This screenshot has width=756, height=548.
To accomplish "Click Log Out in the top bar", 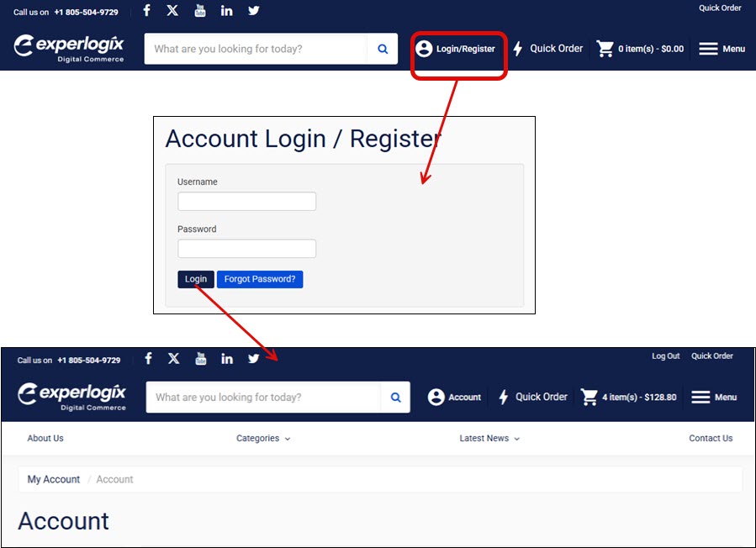I will click(665, 356).
